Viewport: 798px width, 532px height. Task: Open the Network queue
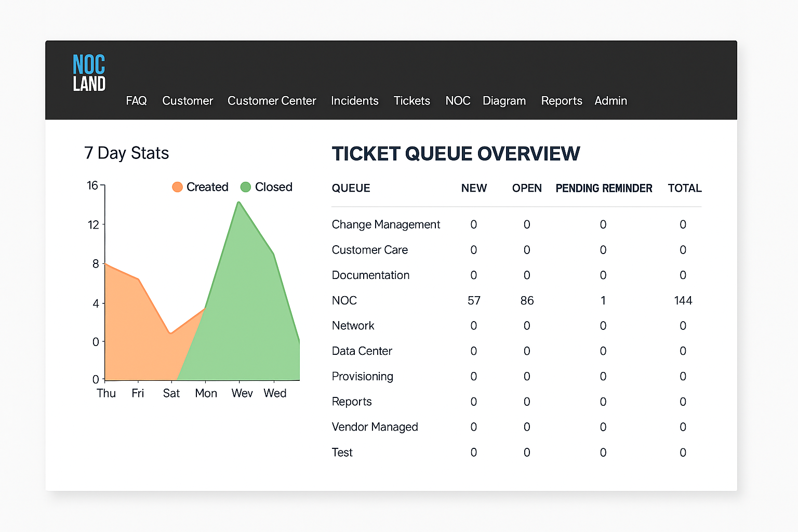click(353, 326)
